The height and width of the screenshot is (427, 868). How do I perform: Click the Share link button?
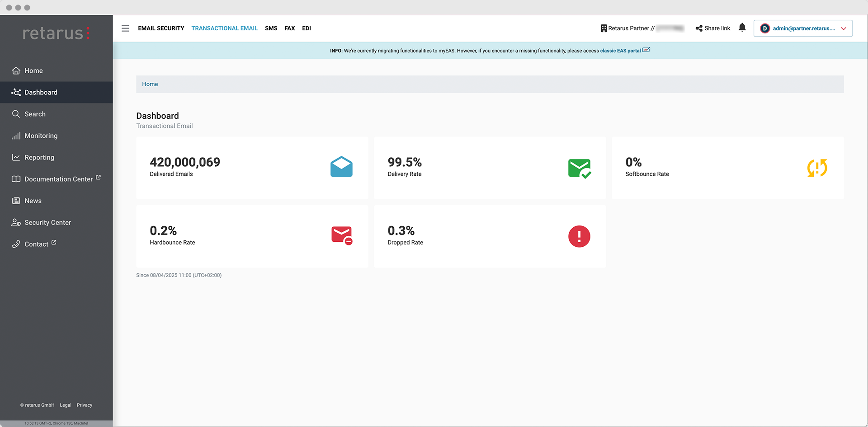(713, 28)
